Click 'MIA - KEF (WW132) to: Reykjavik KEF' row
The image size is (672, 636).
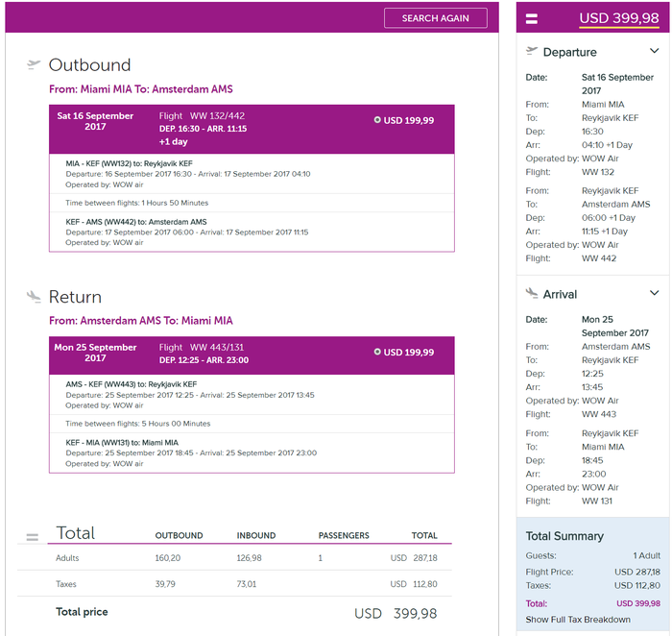point(252,174)
